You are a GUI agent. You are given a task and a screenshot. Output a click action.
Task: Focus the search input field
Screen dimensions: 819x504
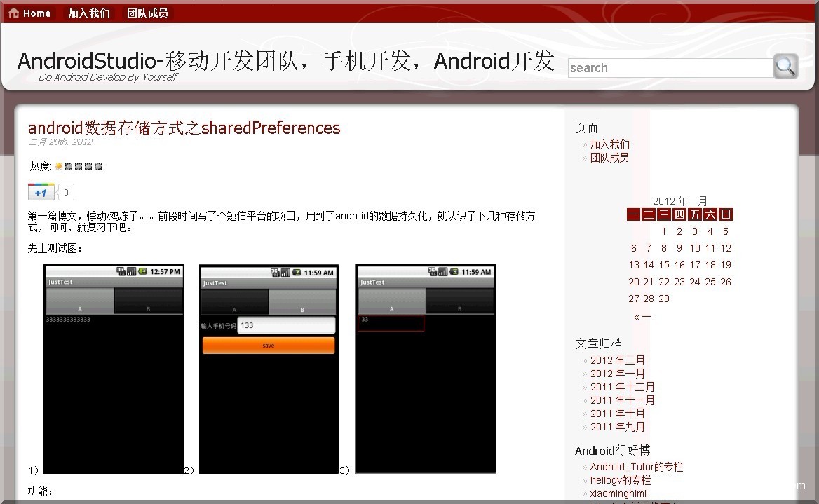670,68
